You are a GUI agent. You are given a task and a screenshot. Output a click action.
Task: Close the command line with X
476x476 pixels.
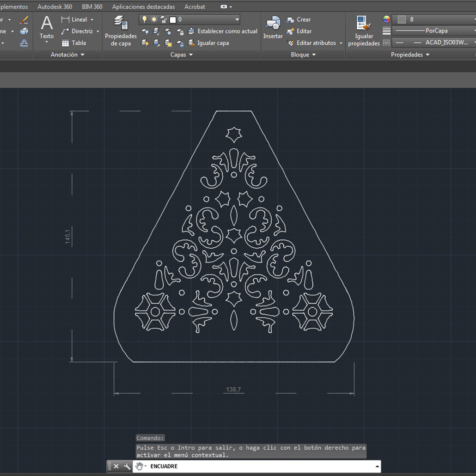(x=116, y=466)
